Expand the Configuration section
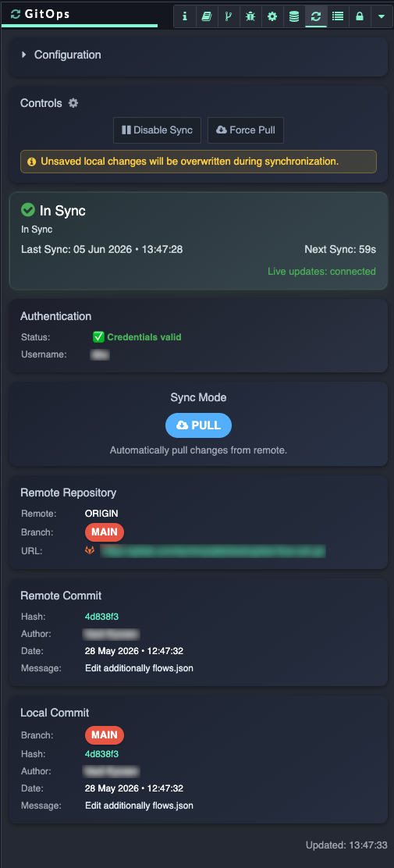Screen dimensions: 394x868 click(x=61, y=55)
